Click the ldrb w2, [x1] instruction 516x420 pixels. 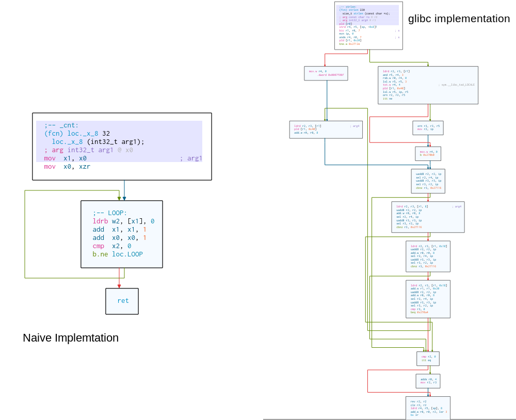(x=123, y=221)
